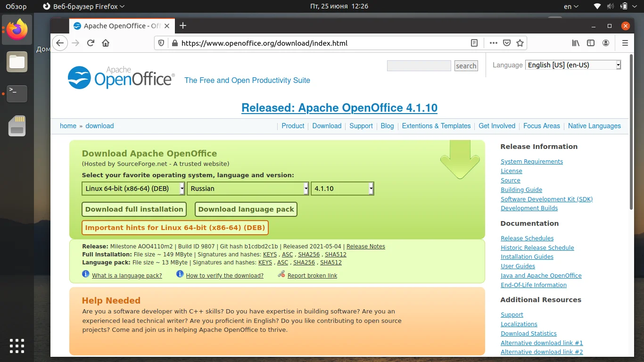Save page to Pocket
The height and width of the screenshot is (362, 644).
pyautogui.click(x=507, y=43)
